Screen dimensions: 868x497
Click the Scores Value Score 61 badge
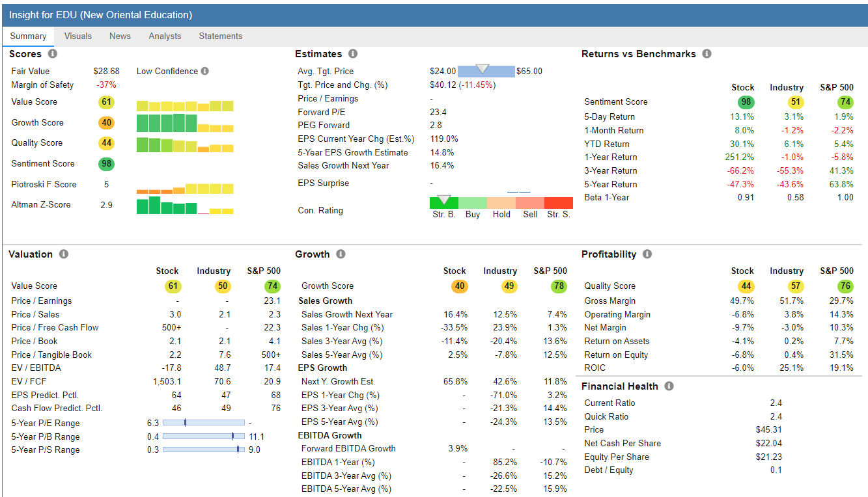click(106, 102)
